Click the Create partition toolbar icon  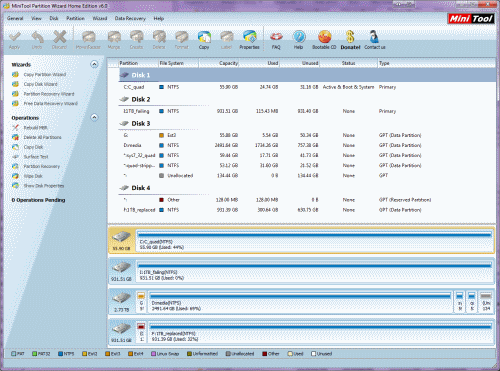point(136,40)
